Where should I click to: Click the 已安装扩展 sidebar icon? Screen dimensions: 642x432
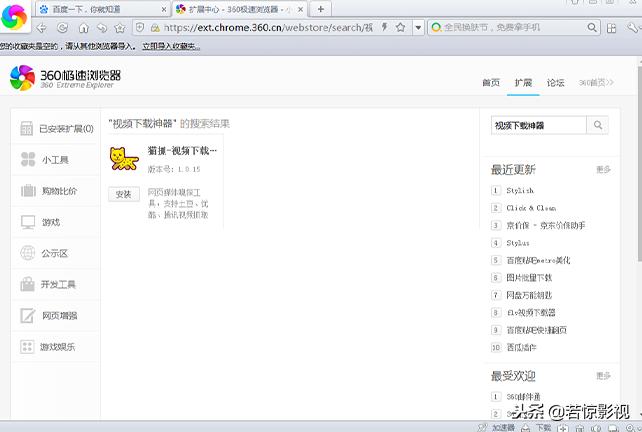tap(27, 129)
